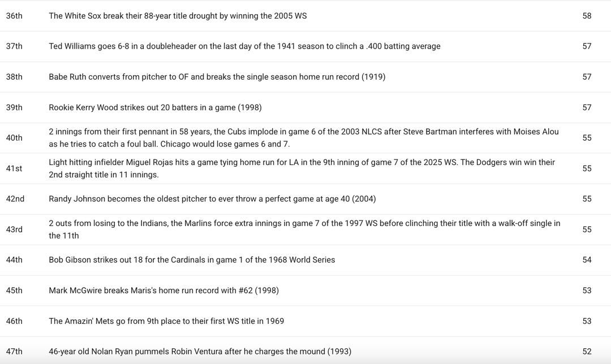Click the 40th rank label
The width and height of the screenshot is (611, 364).
click(x=14, y=138)
